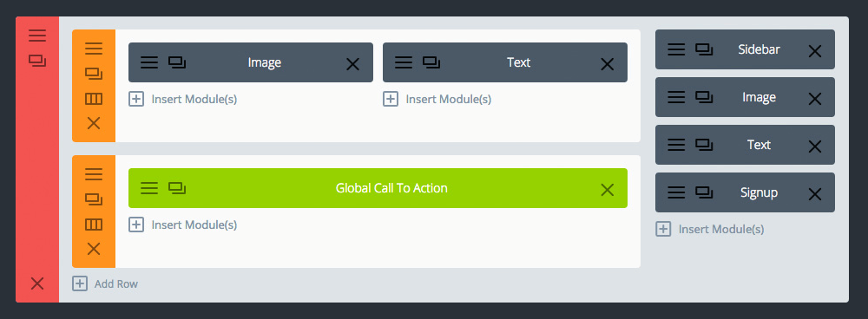Click Insert Module(s) in right sidebar column
This screenshot has width=868, height=319.
pyautogui.click(x=710, y=229)
